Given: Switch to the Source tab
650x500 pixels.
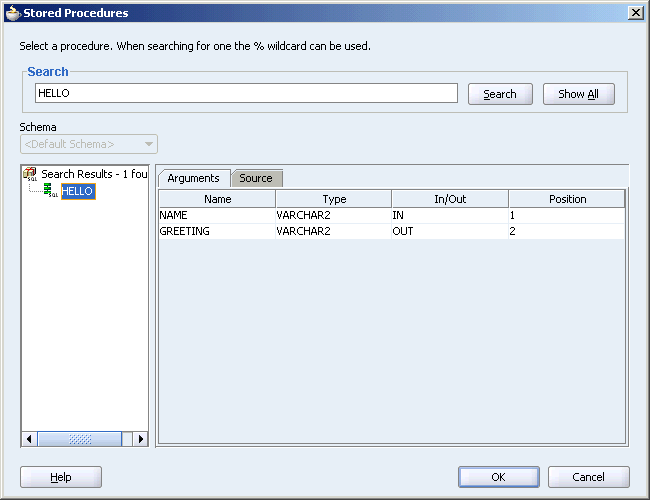Looking at the screenshot, I should [256, 178].
